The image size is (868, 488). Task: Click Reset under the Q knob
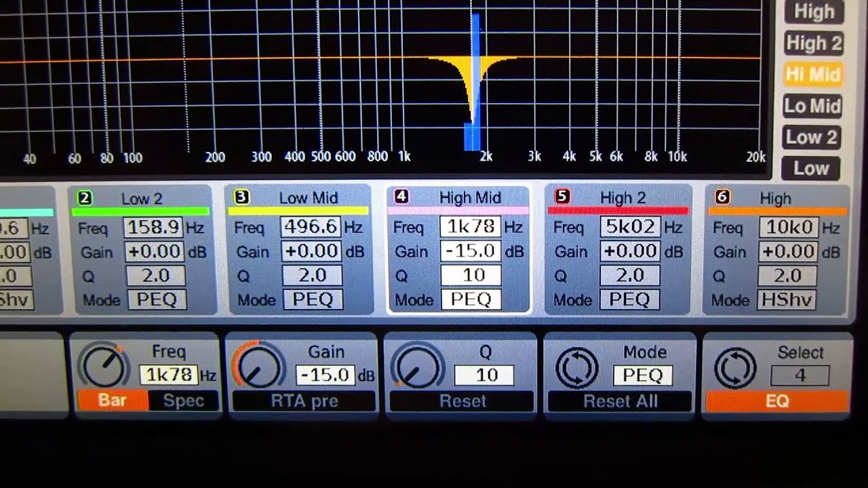(x=462, y=401)
